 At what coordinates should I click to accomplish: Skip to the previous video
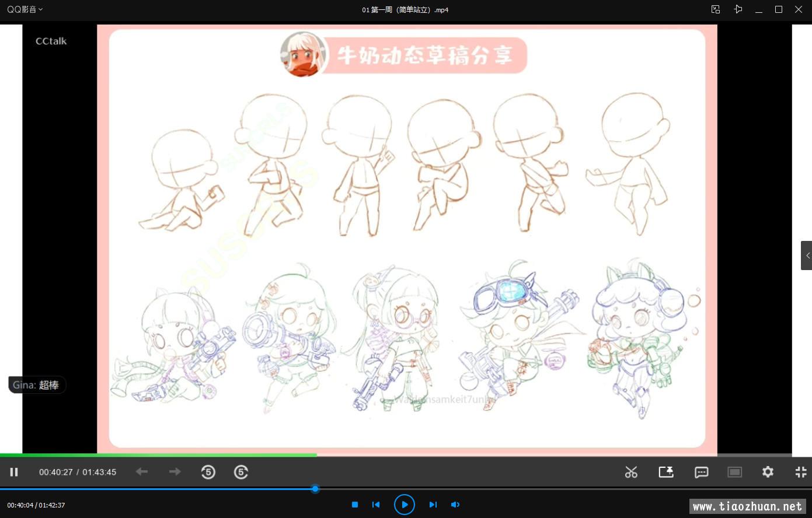(x=376, y=505)
